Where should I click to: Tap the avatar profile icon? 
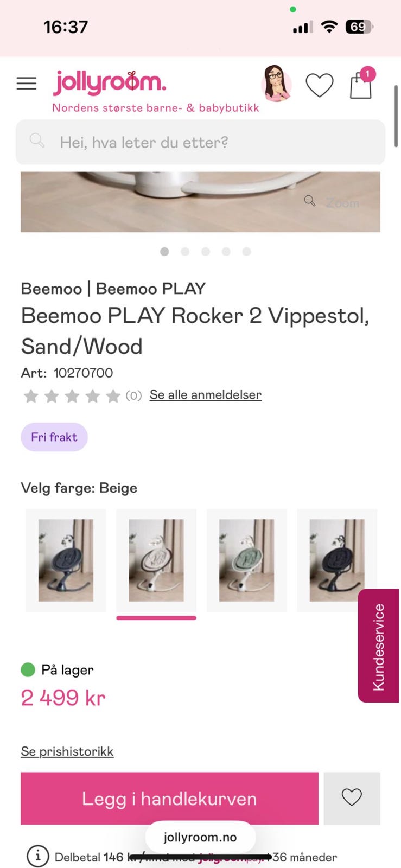[x=277, y=84]
